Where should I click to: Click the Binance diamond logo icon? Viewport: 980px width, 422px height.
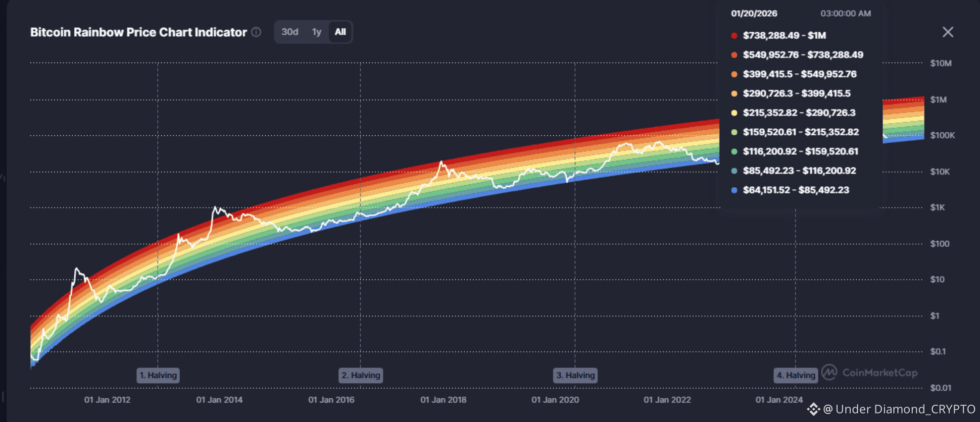pyautogui.click(x=814, y=409)
